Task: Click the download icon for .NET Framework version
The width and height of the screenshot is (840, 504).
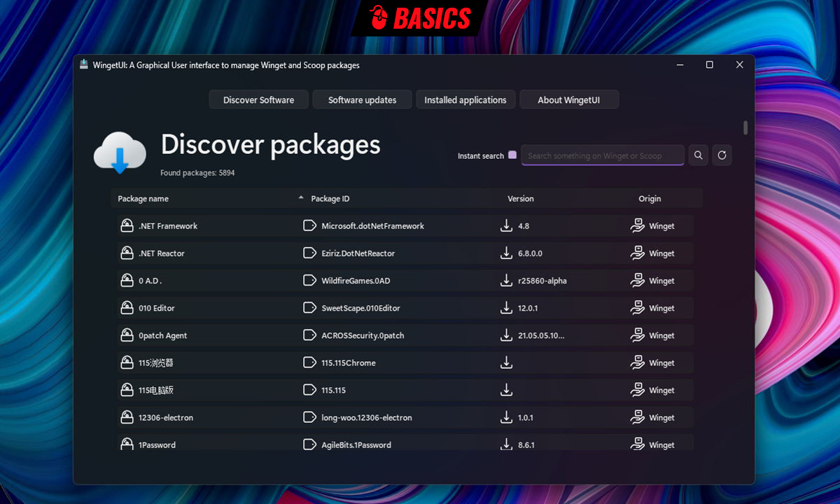Action: coord(506,226)
